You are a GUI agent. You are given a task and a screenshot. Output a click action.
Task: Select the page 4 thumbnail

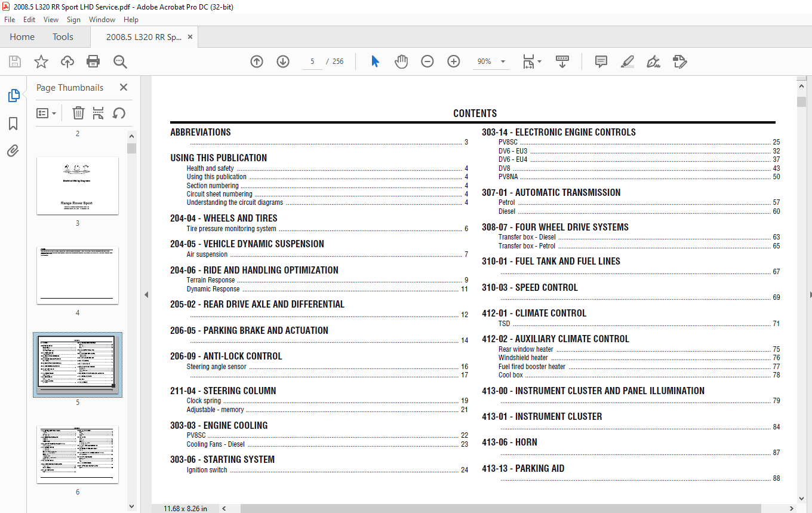78,275
